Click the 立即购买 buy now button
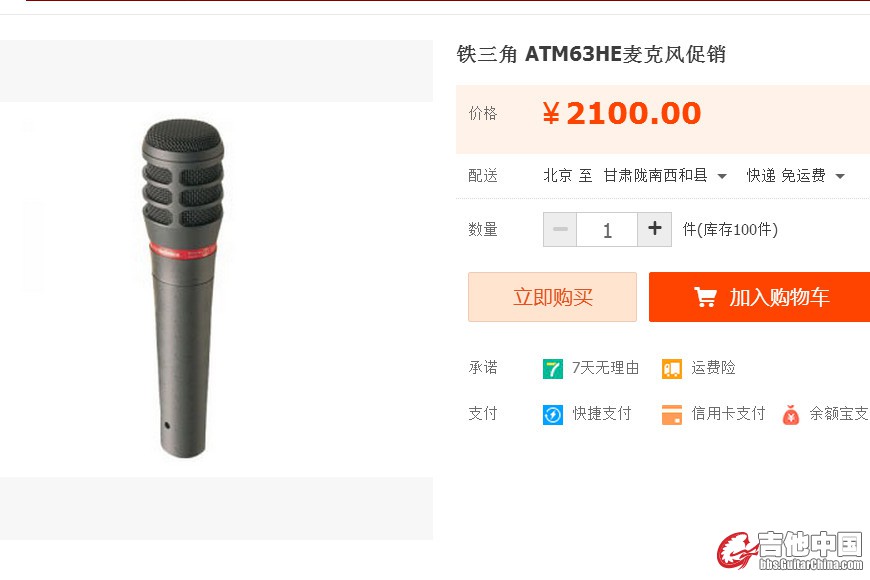Viewport: 870px width, 580px height. coord(552,297)
